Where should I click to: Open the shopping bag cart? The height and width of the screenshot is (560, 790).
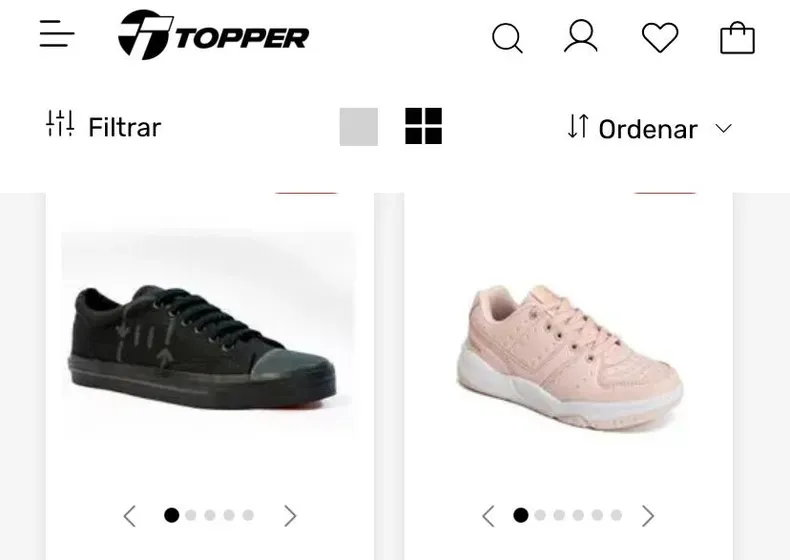(x=737, y=37)
